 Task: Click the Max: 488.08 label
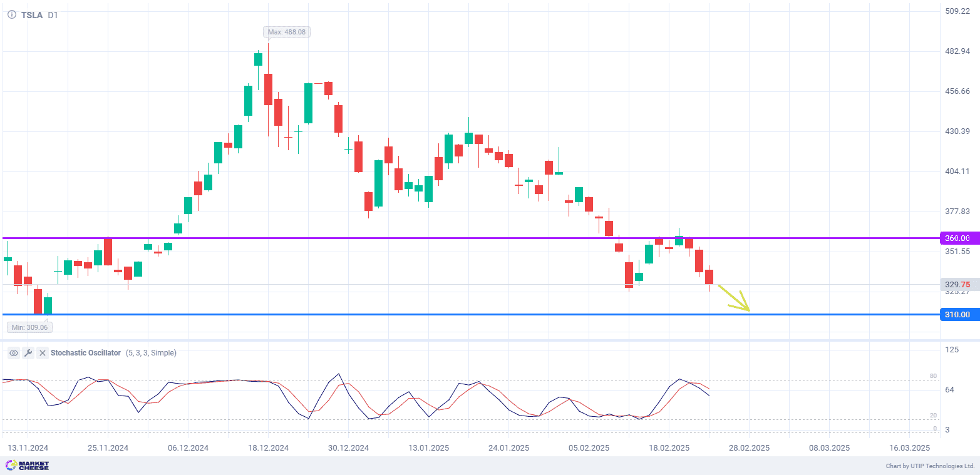pos(287,32)
